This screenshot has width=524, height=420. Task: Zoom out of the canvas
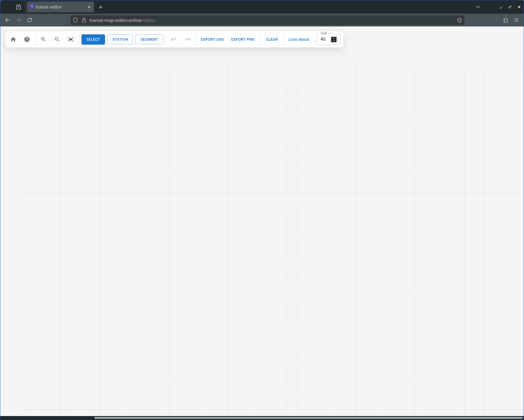(57, 40)
